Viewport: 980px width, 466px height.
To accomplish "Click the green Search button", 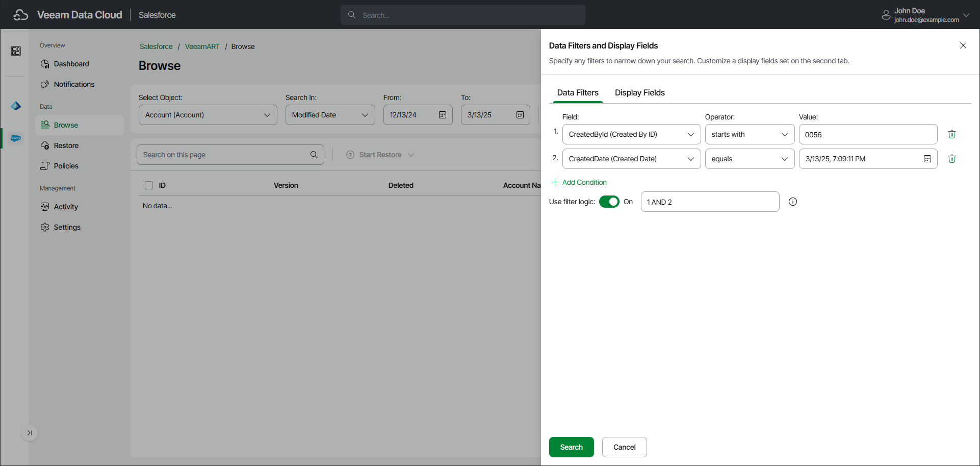I will point(572,447).
